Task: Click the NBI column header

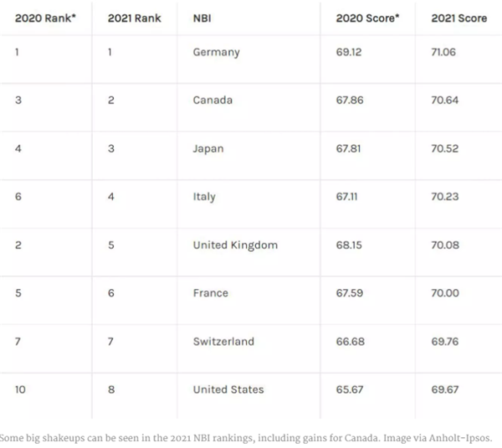Action: click(202, 18)
